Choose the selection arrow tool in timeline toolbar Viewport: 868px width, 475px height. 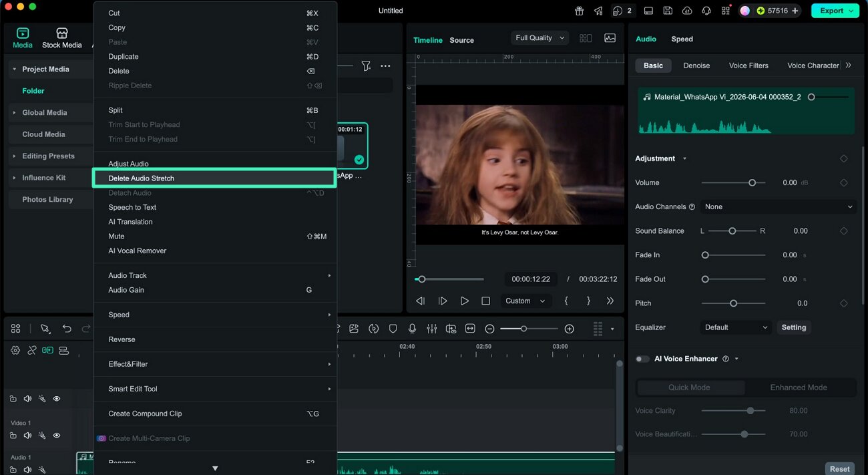(x=45, y=329)
